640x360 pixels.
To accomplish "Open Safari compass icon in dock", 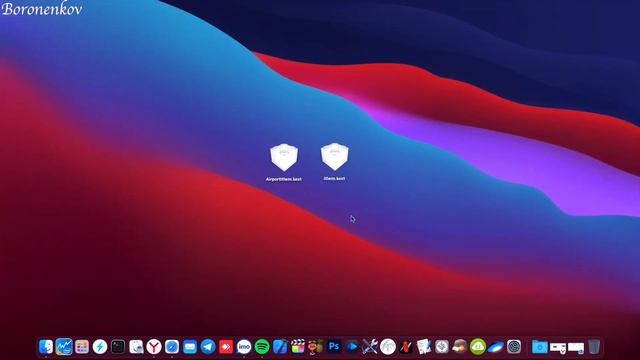I will pyautogui.click(x=172, y=347).
